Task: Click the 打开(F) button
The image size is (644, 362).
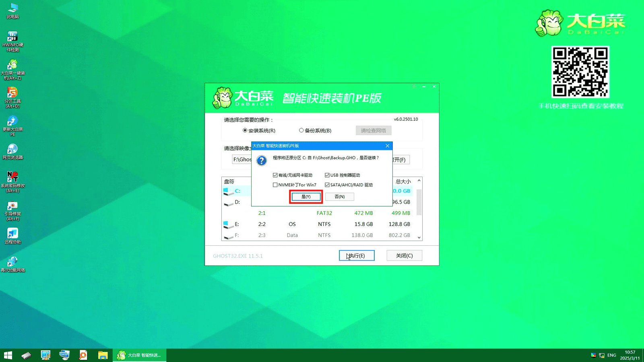Action: click(x=401, y=160)
